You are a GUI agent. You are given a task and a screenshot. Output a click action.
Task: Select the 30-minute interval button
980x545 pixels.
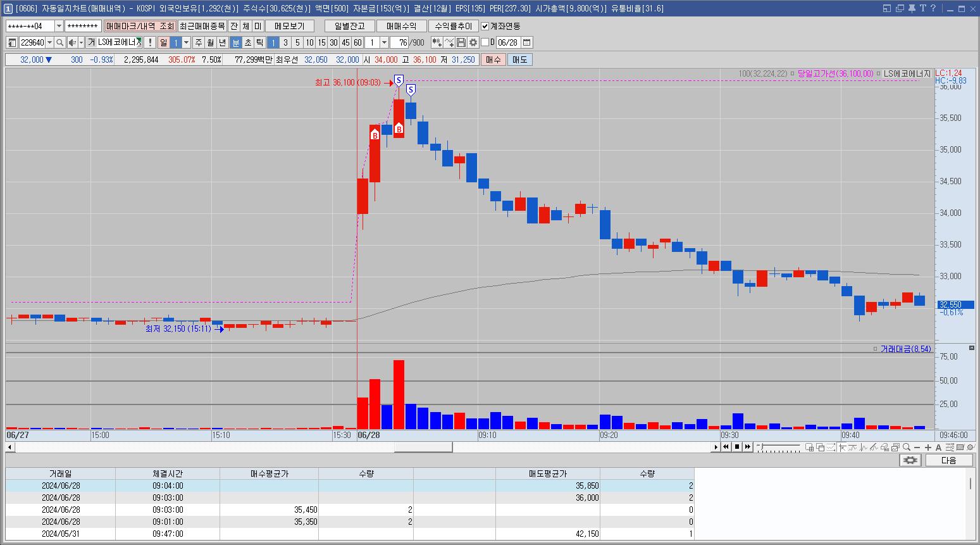[333, 42]
